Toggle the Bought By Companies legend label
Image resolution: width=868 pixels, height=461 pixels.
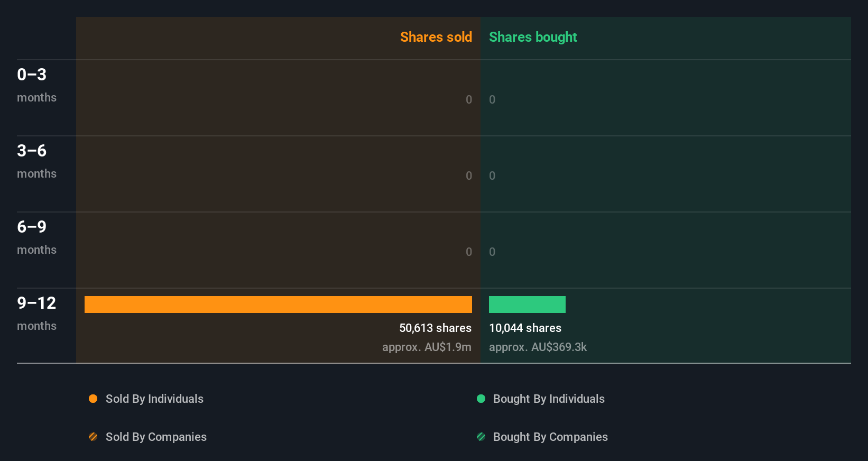[x=550, y=437]
